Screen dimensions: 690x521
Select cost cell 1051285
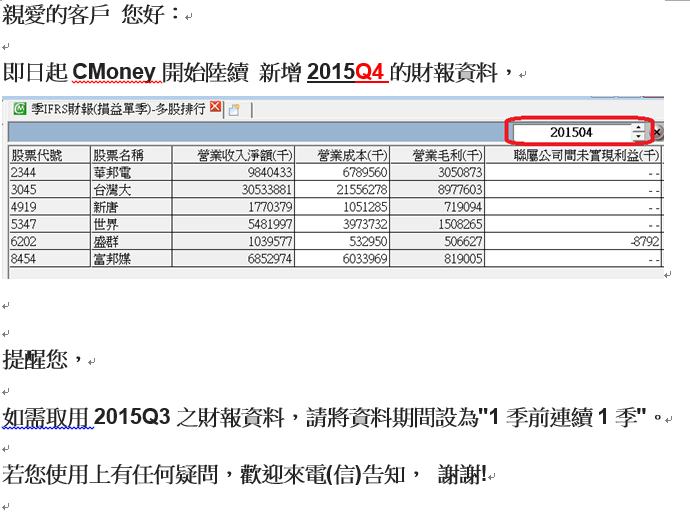(342, 207)
